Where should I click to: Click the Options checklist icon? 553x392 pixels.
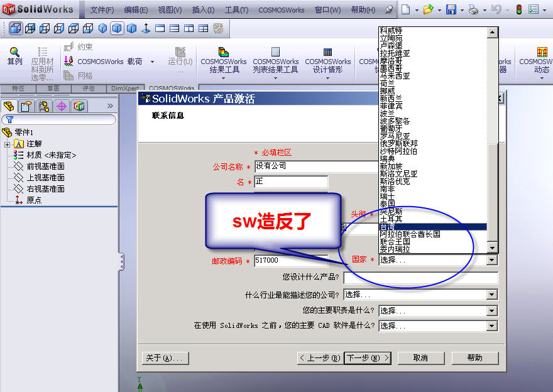point(534,9)
